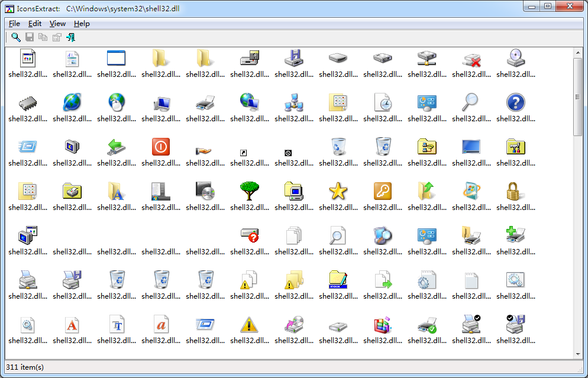Select the red letter A font icon
The height and width of the screenshot is (378, 588).
pyautogui.click(x=72, y=324)
